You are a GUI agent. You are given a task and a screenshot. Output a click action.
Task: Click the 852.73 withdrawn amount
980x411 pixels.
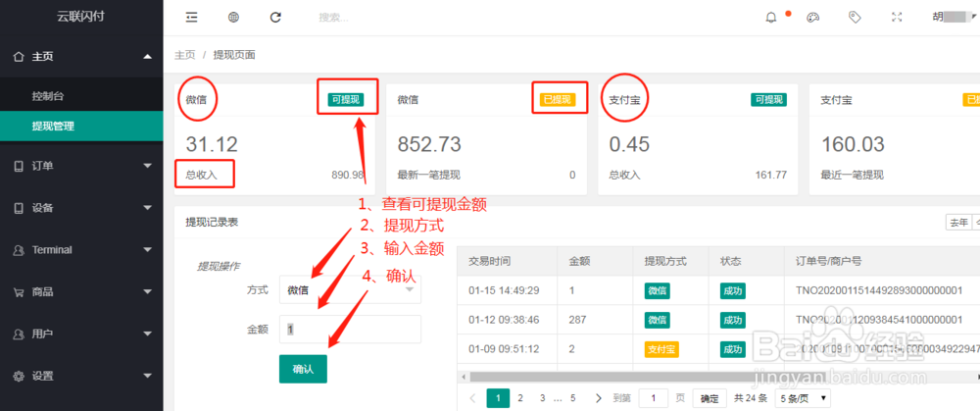(429, 144)
